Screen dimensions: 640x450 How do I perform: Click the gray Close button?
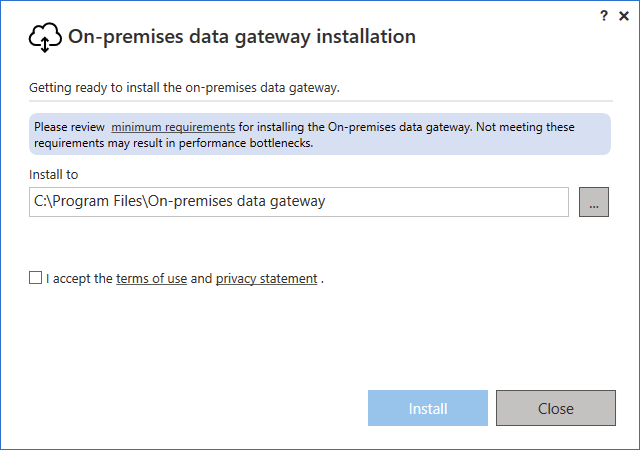(556, 408)
